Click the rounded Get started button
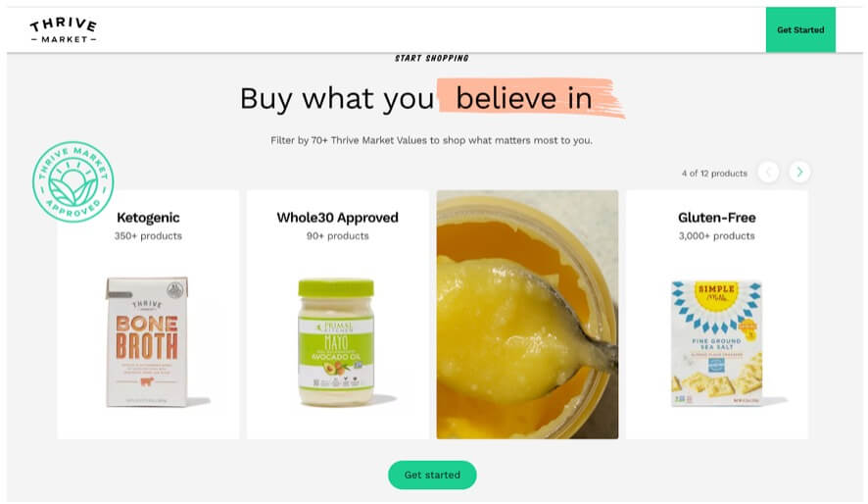Screen dimensions: 868x504 (432, 475)
